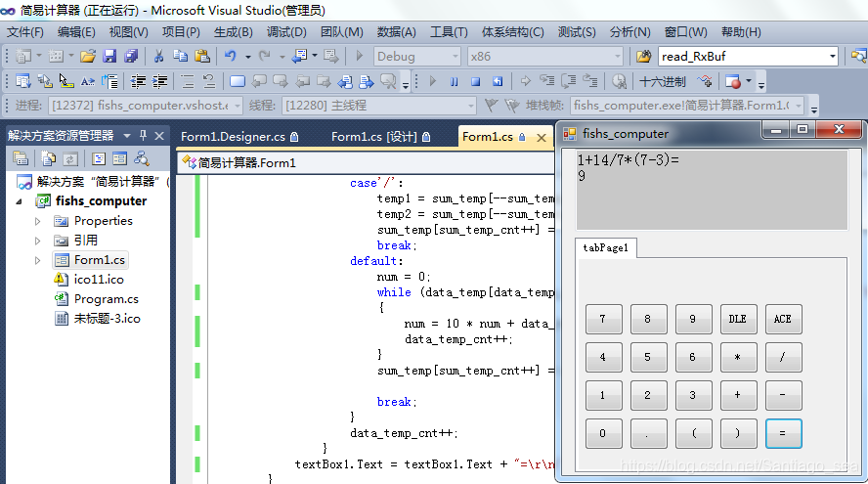868x484 pixels.
Task: Click the Restart debugging icon
Action: point(498,82)
